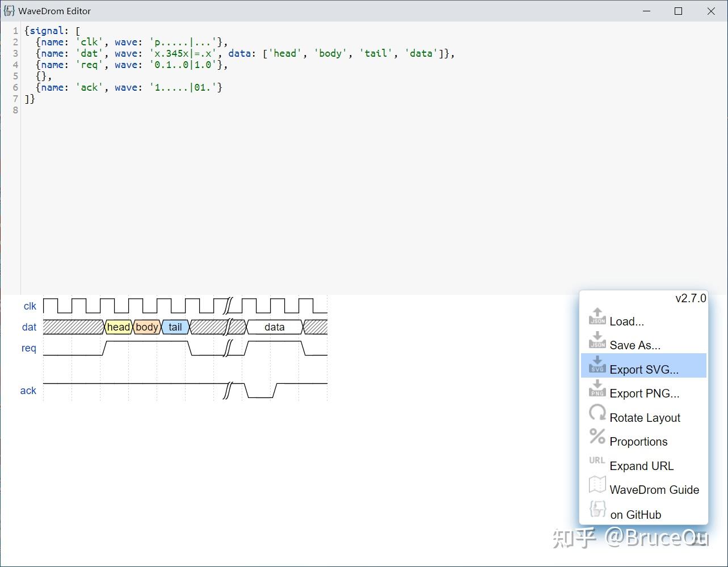The width and height of the screenshot is (728, 567).
Task: Select the Export SVG... menu entry
Action: coord(643,370)
